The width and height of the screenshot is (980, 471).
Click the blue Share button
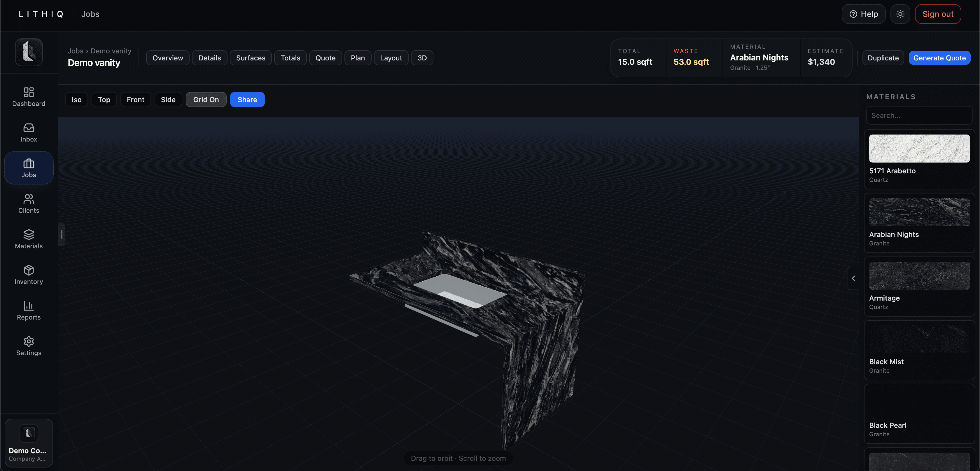click(247, 100)
